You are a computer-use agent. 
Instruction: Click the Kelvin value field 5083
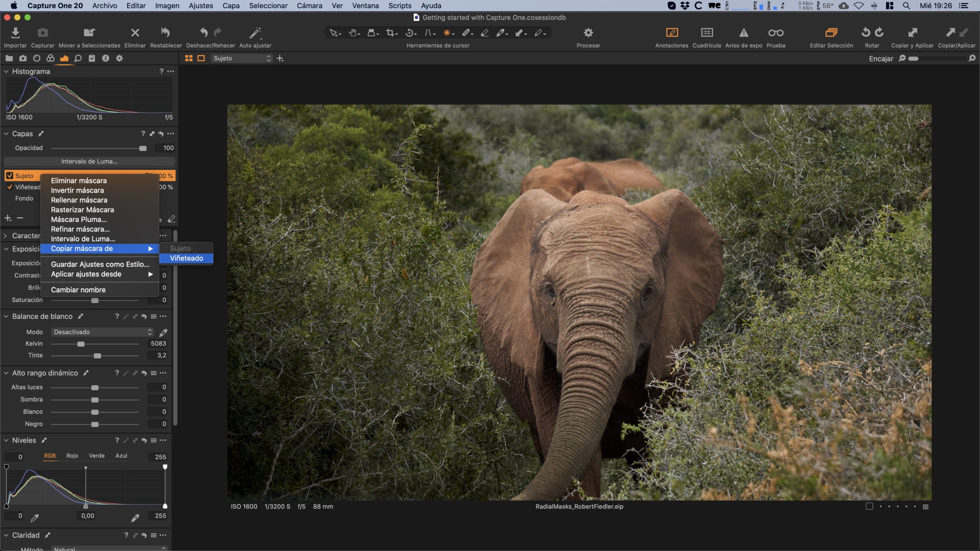tap(158, 344)
